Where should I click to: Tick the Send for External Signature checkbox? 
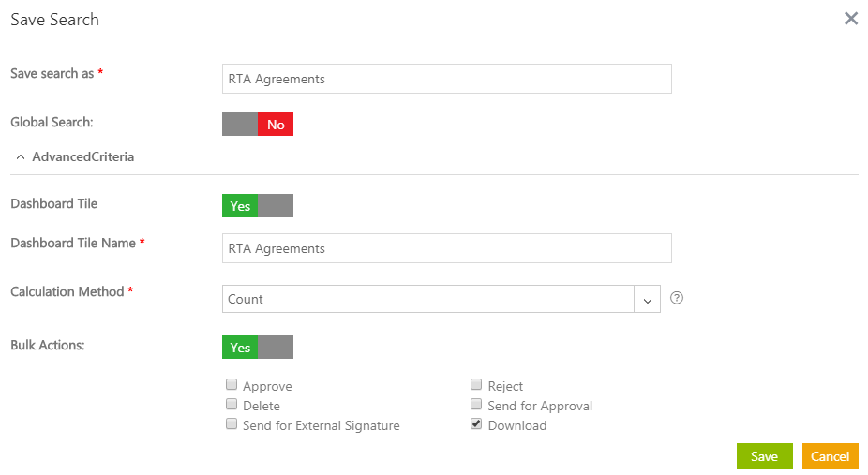coord(231,424)
